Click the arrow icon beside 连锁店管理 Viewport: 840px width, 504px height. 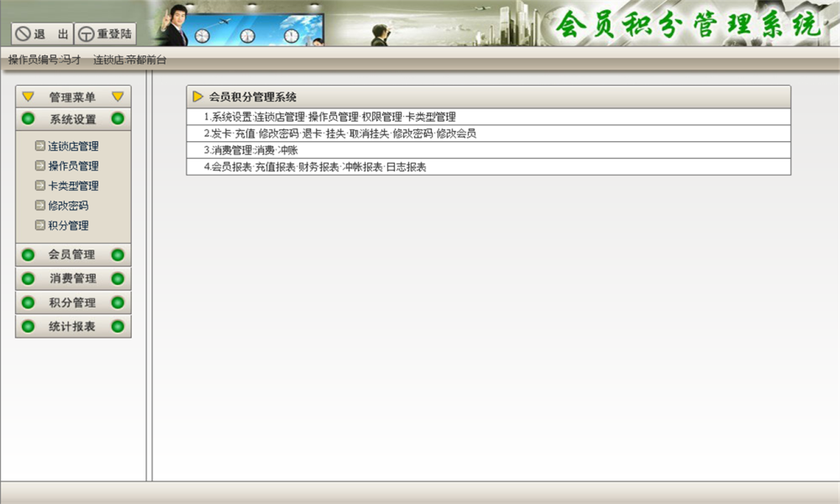coord(39,145)
